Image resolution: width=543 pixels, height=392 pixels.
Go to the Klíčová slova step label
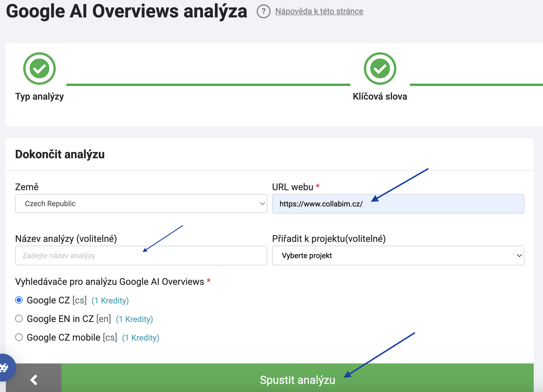point(380,96)
